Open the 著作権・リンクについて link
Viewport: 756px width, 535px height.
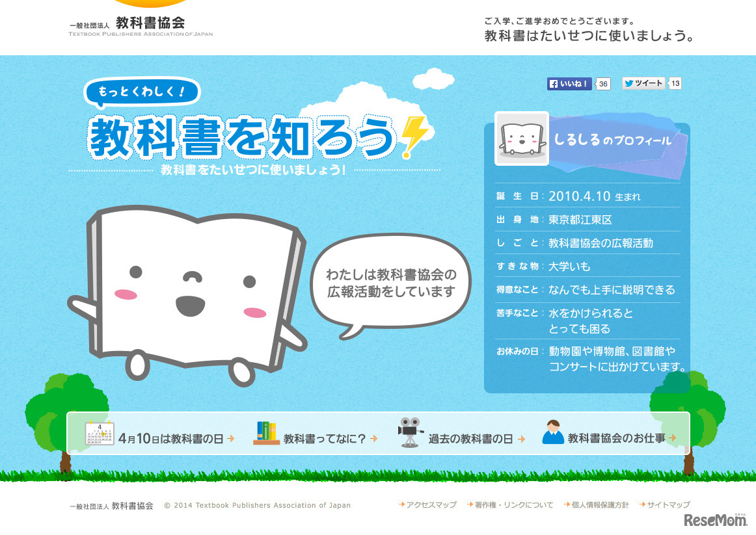(x=512, y=503)
